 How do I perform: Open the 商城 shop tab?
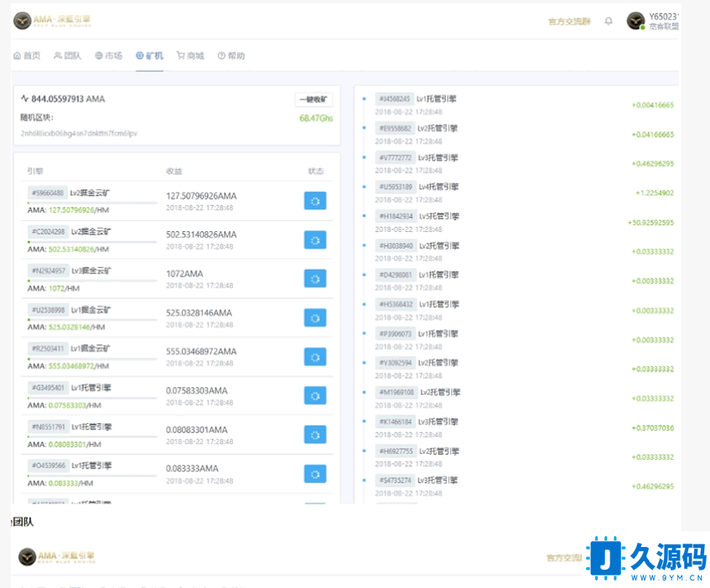coord(191,56)
